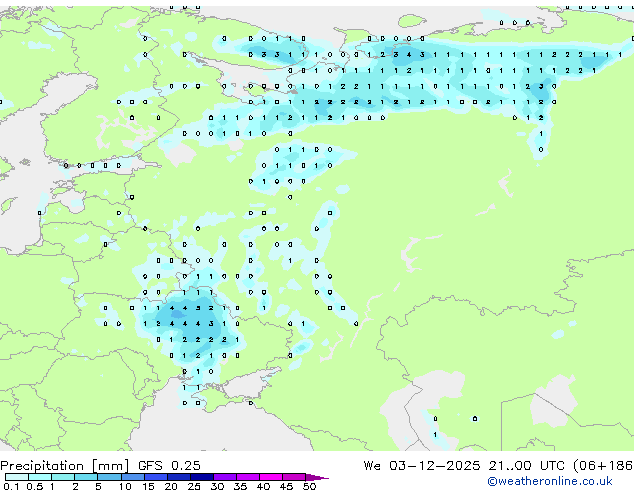This screenshot has width=634, height=490.
Task: Click the purple arrow above 50 mm
Action: tap(317, 477)
